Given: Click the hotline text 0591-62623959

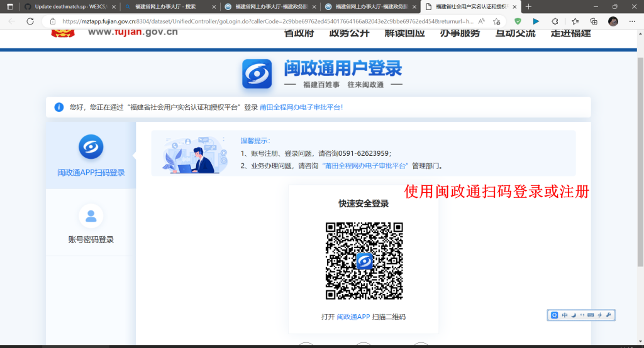Looking at the screenshot, I should (x=364, y=153).
